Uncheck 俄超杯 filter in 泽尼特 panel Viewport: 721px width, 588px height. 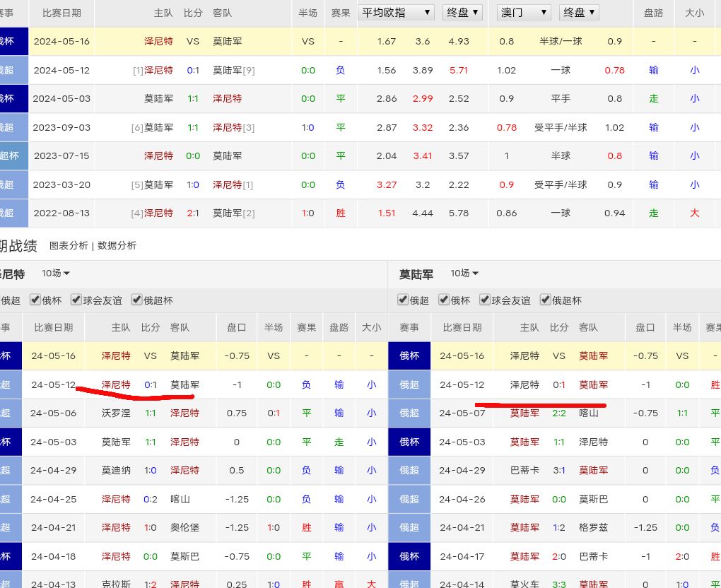tap(137, 300)
